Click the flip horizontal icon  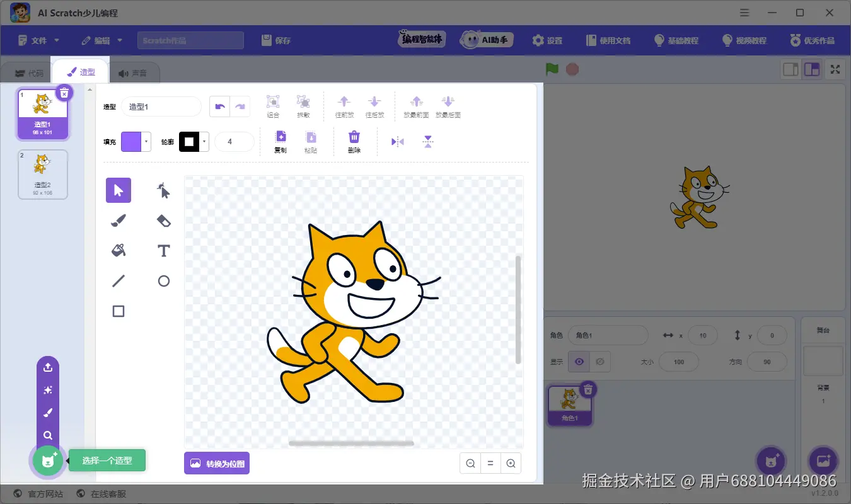pos(397,141)
